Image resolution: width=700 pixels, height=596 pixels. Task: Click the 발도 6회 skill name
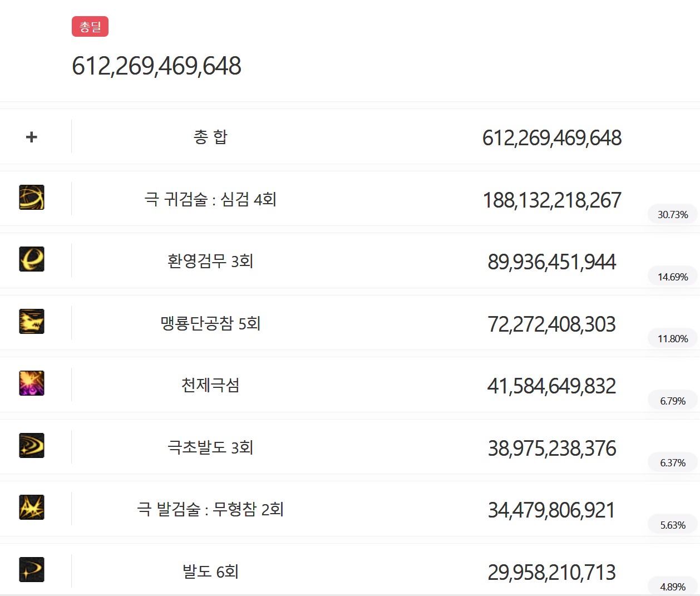pyautogui.click(x=210, y=572)
